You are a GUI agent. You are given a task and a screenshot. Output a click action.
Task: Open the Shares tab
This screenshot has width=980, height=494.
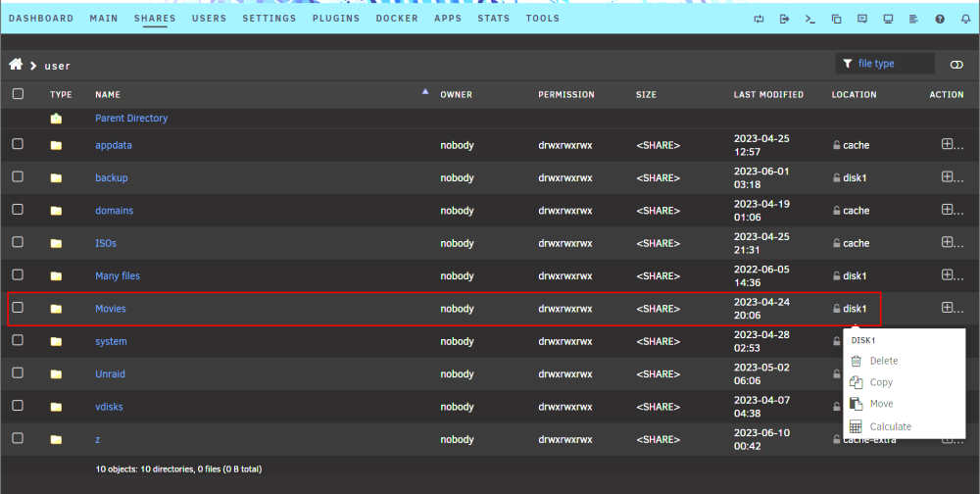pyautogui.click(x=155, y=19)
